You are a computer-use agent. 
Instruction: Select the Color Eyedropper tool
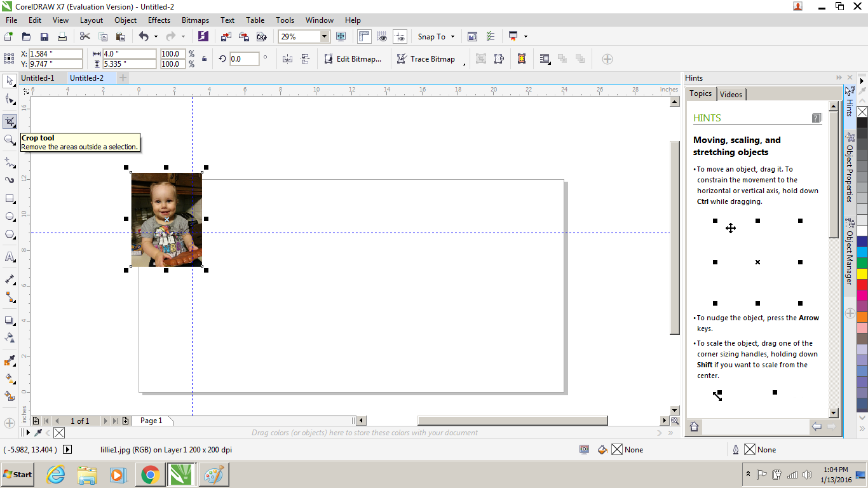click(10, 361)
